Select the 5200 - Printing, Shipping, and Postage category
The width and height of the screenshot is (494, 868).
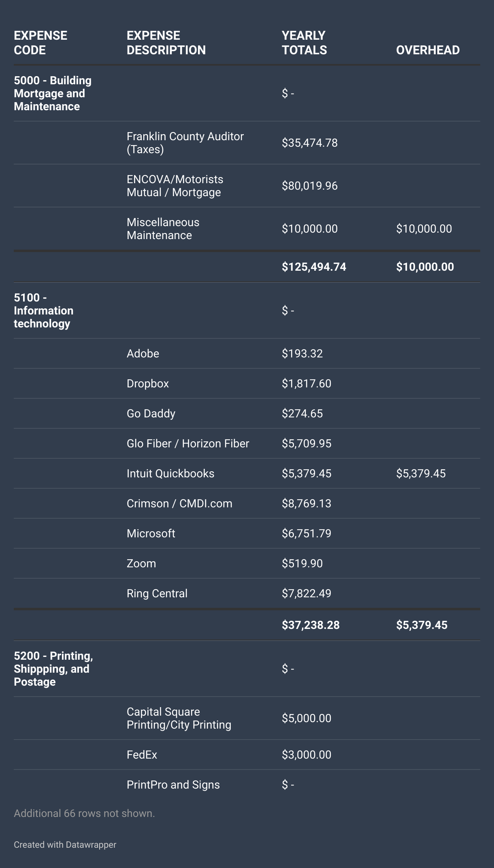pyautogui.click(x=53, y=669)
